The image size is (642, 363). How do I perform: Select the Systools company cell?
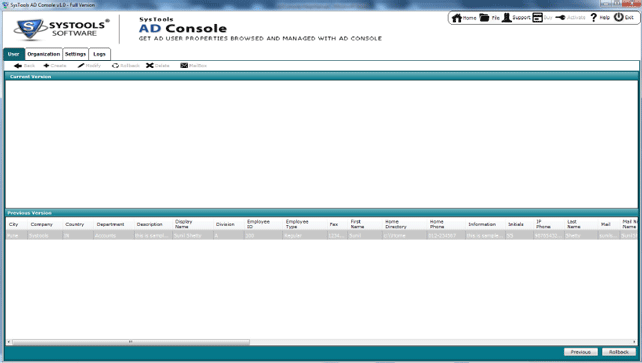coord(45,236)
